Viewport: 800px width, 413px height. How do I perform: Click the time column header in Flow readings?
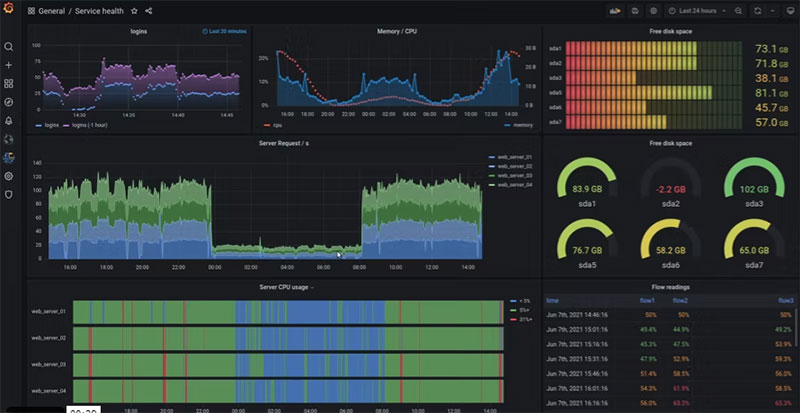coord(553,299)
